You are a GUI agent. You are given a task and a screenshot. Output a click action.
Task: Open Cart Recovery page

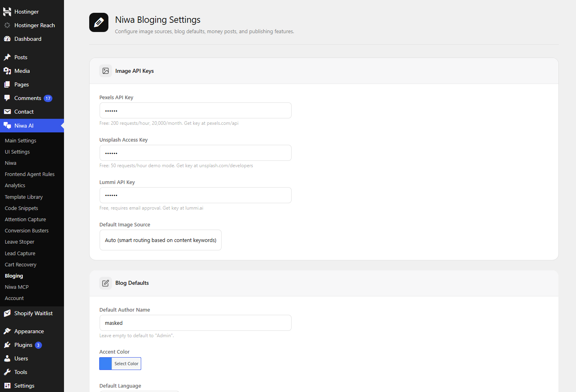[20, 265]
